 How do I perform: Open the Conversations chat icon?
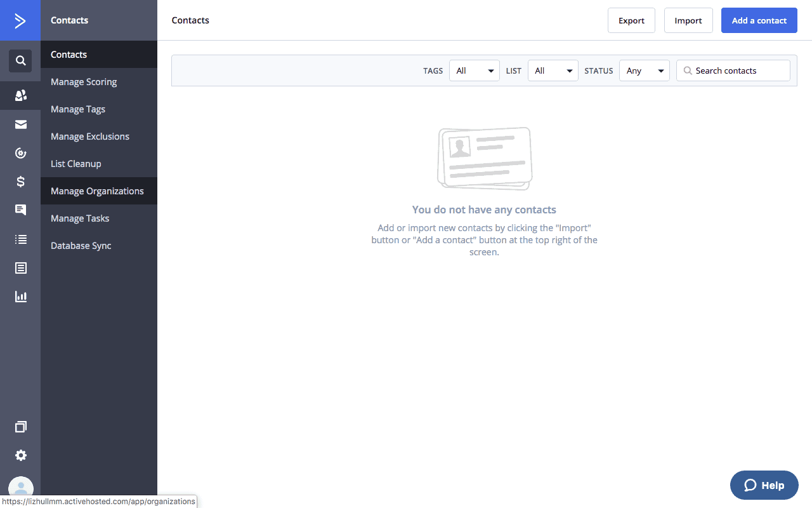[20, 210]
